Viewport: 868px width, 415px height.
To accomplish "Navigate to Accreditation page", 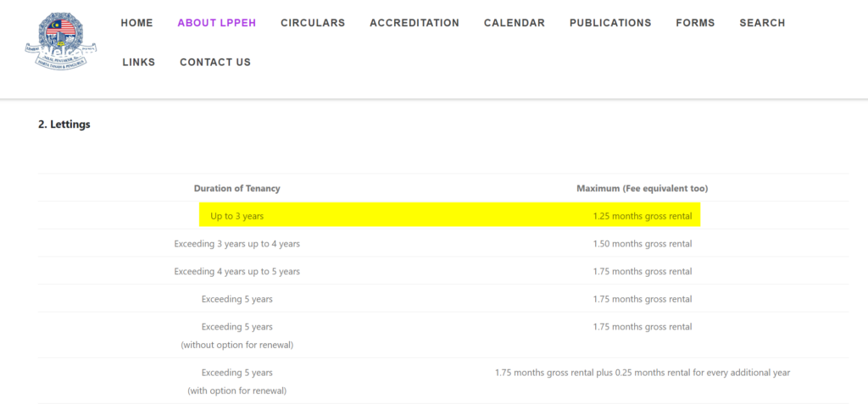I will point(414,23).
